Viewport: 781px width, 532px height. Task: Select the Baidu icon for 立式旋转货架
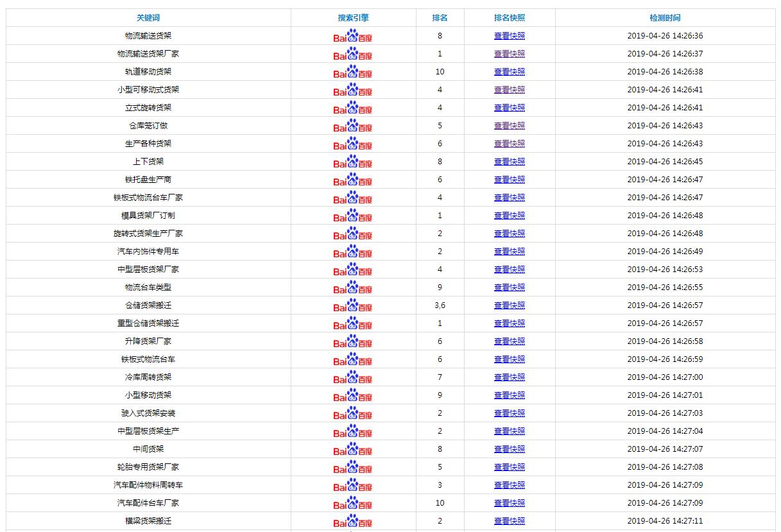(353, 108)
